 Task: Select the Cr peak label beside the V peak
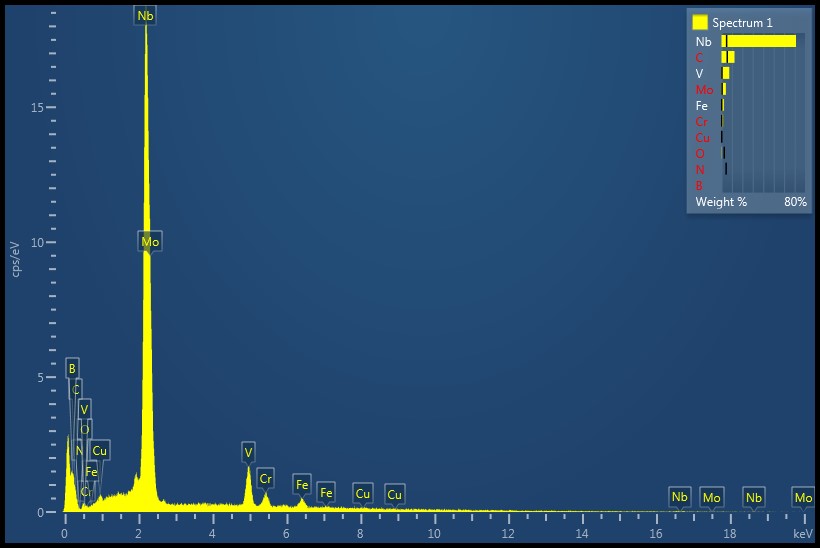(x=265, y=479)
